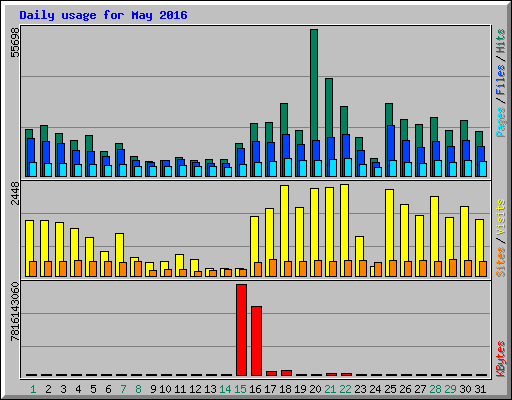Viewport: 512px width, 400px height.
Task: Click green day label 15 on the x-axis
Action: pyautogui.click(x=240, y=389)
